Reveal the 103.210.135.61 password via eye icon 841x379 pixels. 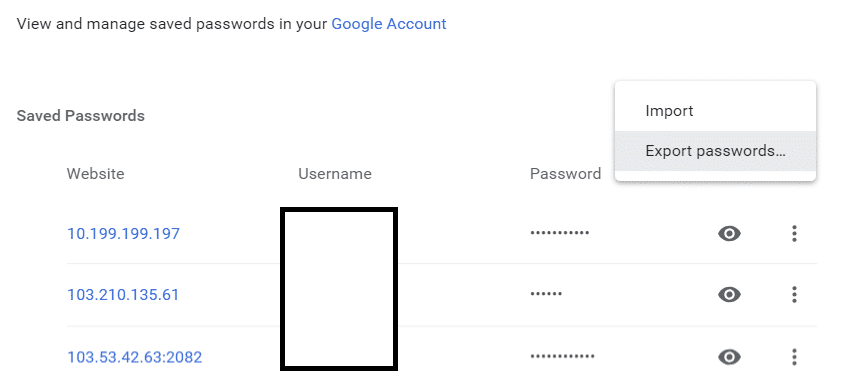click(729, 295)
